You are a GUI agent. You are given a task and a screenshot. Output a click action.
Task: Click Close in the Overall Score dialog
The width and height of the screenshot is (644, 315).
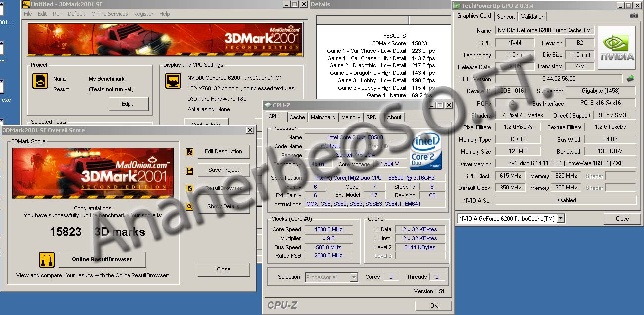[x=224, y=270]
